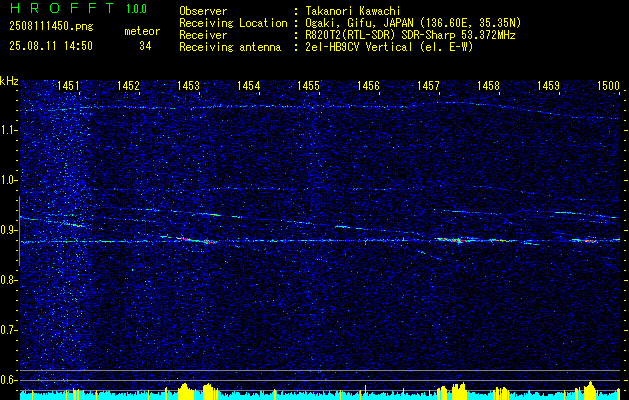Click the HROFFT title text
This screenshot has height=400, width=629.
click(x=61, y=8)
